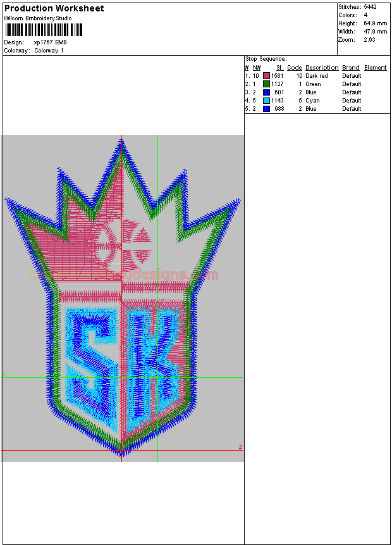Click the embroidered crown shield design preview
This screenshot has width=392, height=545.
122,298
